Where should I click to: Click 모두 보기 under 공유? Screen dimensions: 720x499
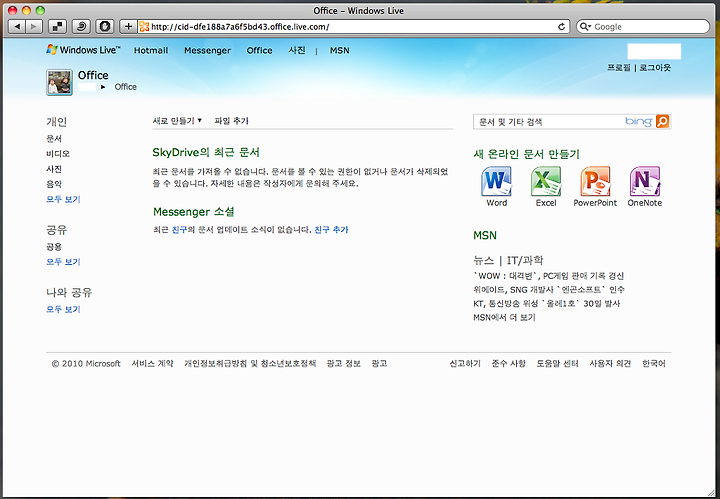pyautogui.click(x=63, y=262)
